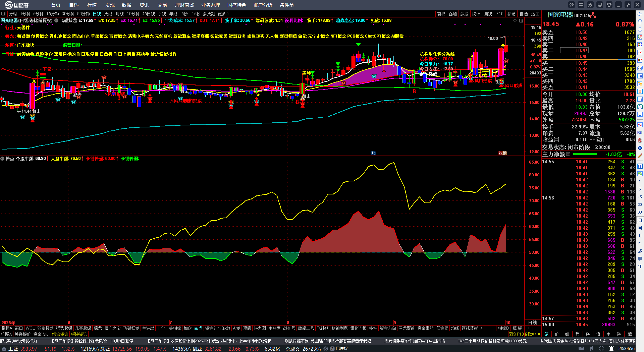644x352 pixels.
Task: Open the message chat icon in title bar
Action: click(x=572, y=5)
